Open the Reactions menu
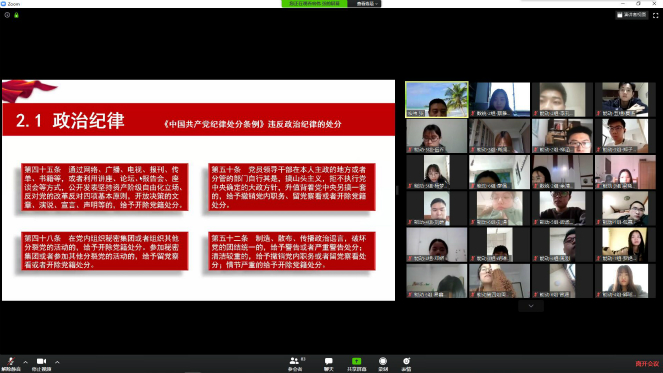The image size is (663, 373). pyautogui.click(x=406, y=364)
